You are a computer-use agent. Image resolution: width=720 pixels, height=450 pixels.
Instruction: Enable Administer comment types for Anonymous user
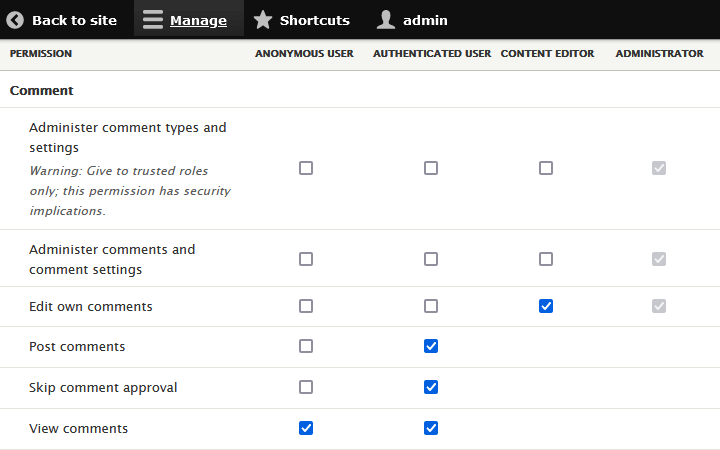306,168
